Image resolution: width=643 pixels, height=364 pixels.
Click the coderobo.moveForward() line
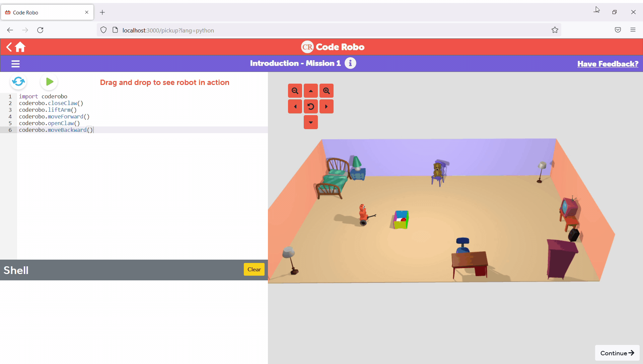point(54,116)
